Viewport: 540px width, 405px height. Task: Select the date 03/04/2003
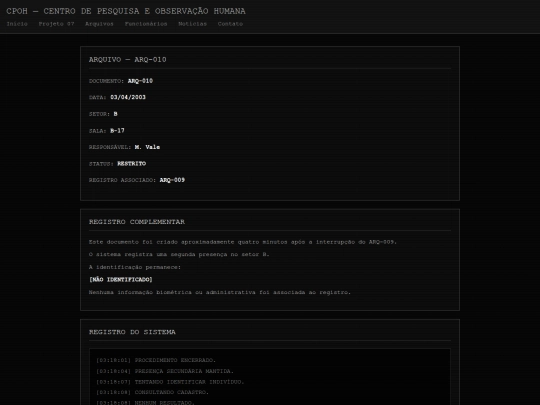[x=128, y=97]
